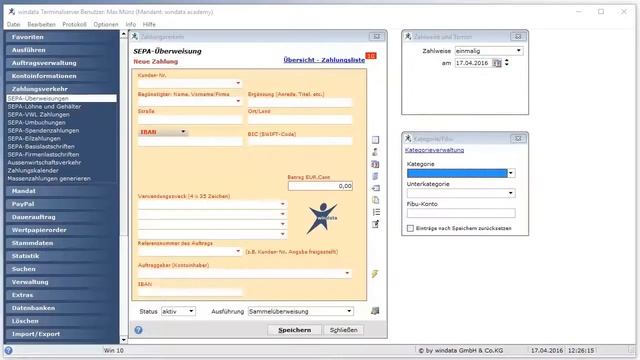
Task: Close the Zahlungsverkehr panel
Action: (376, 37)
